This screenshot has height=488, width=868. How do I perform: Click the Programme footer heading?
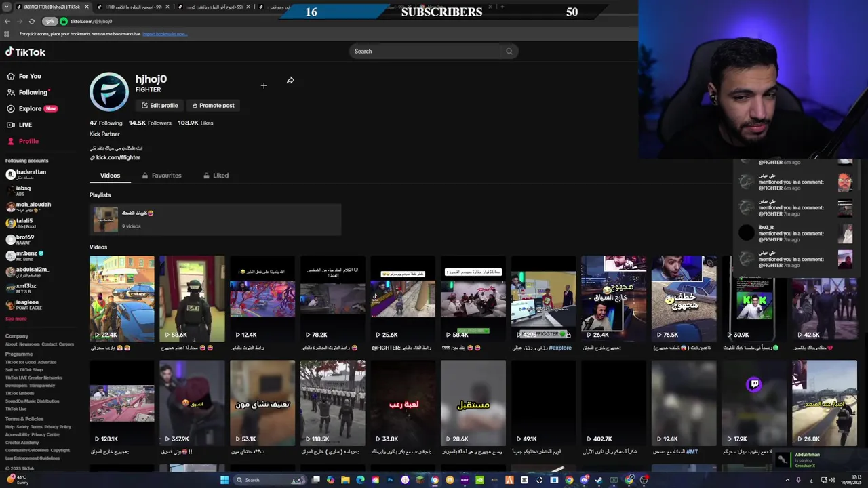19,354
